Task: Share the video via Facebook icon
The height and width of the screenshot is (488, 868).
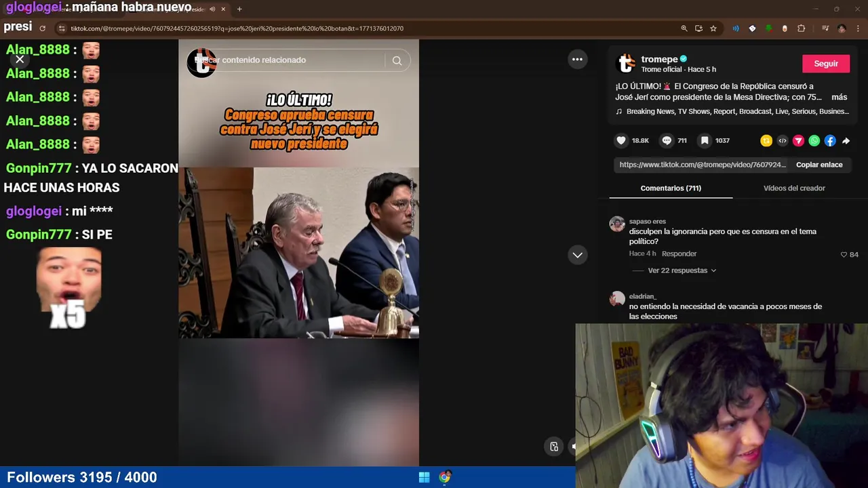Action: click(830, 141)
